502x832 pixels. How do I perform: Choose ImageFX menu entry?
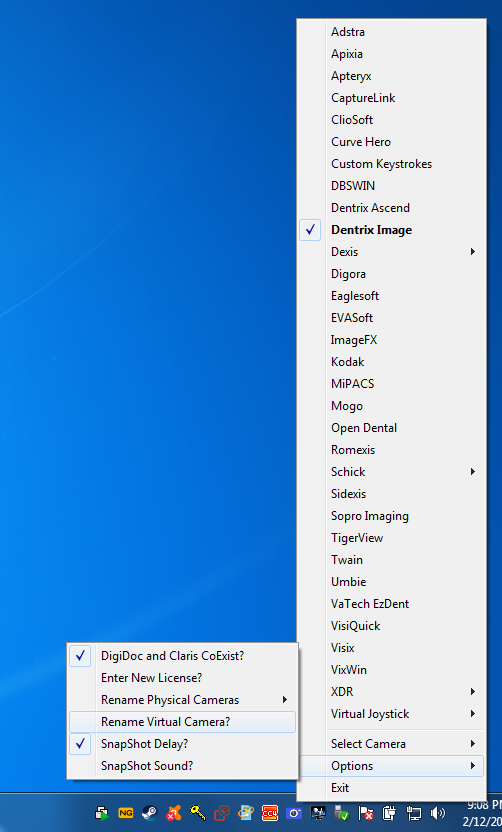coord(392,340)
